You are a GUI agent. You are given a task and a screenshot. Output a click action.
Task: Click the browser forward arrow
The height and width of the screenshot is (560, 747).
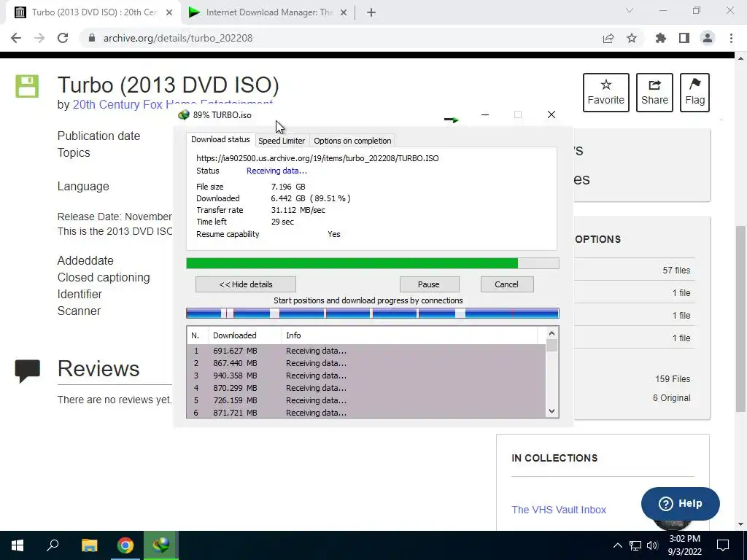tap(39, 38)
